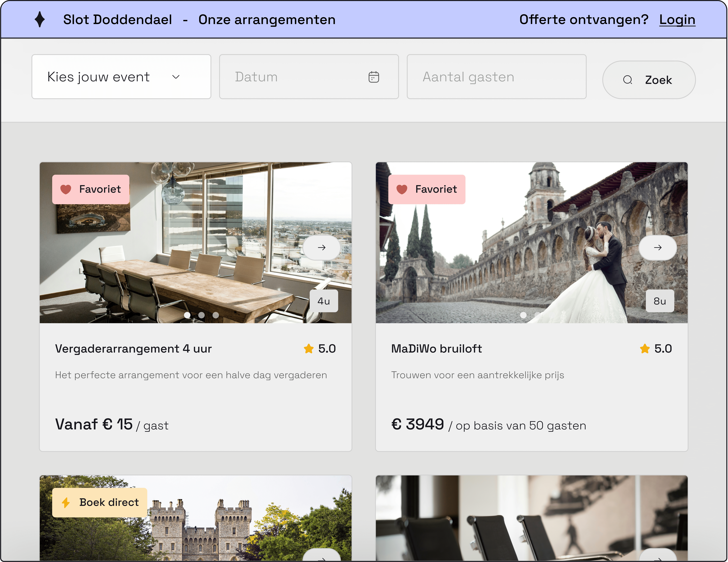Next image arrow on MaDiWo bruiloft card
The image size is (728, 562).
click(657, 248)
